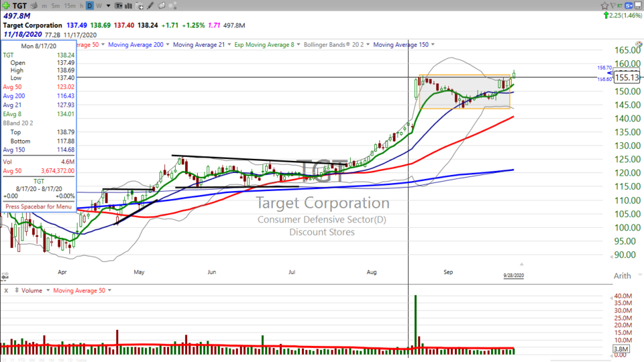Select the 5Y range at chart bottom
The width and height of the screenshot is (644, 362).
[x=5, y=359]
